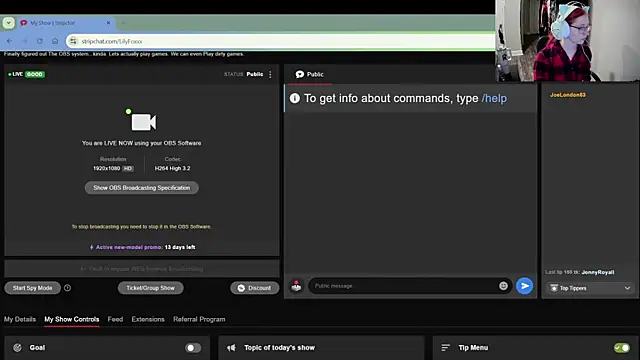Expand the Top Tippers dropdown

click(x=590, y=288)
